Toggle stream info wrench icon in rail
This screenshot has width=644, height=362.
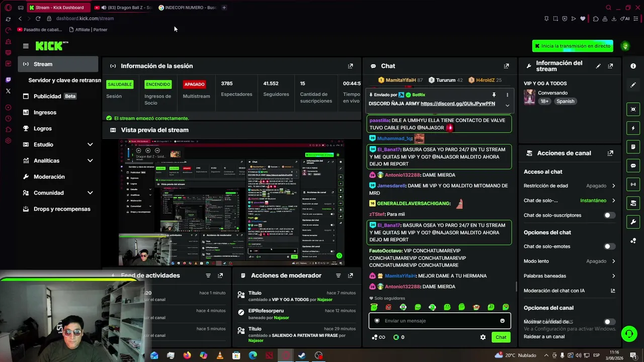point(633,222)
